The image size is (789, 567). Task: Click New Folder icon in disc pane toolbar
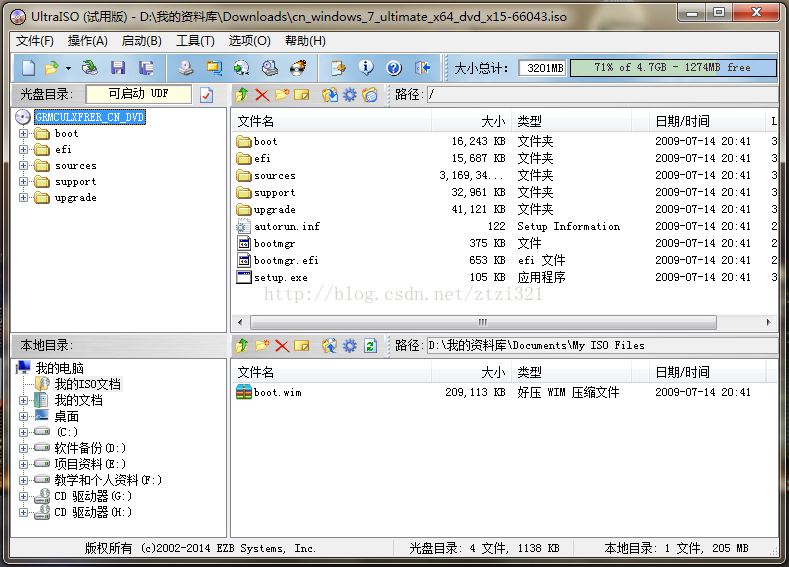coord(282,95)
